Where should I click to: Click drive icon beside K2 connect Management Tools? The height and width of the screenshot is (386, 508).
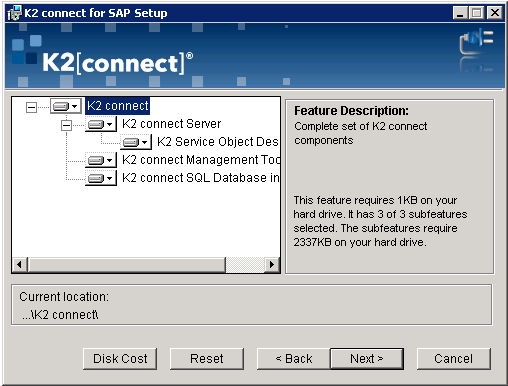[x=101, y=160]
